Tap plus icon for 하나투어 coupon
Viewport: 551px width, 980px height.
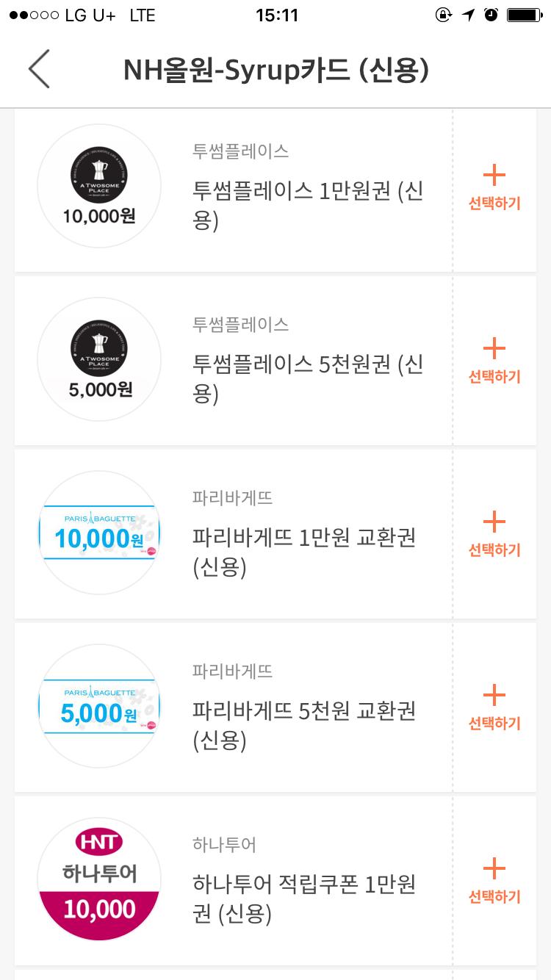(x=494, y=869)
